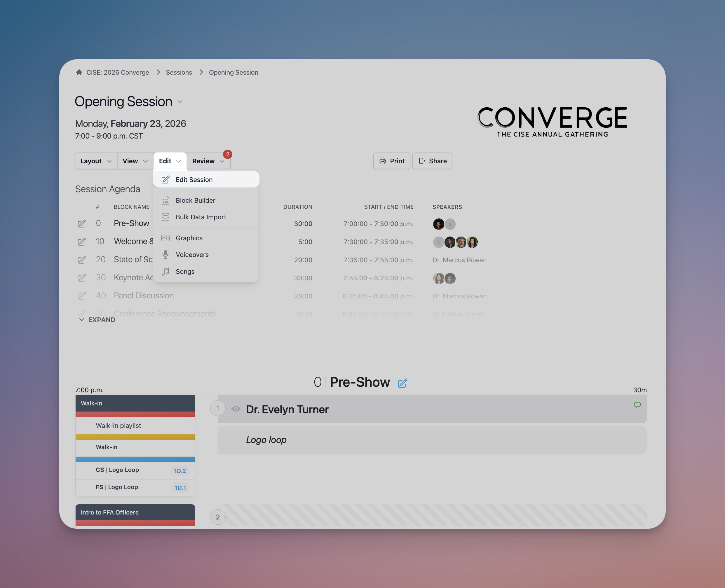
Task: Click the Share button
Action: click(x=432, y=161)
